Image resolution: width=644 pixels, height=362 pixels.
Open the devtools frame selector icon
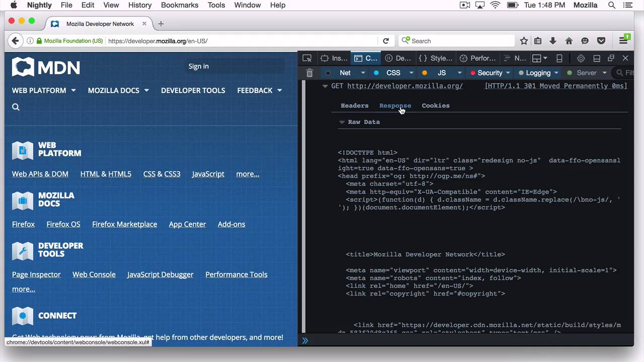click(540, 58)
